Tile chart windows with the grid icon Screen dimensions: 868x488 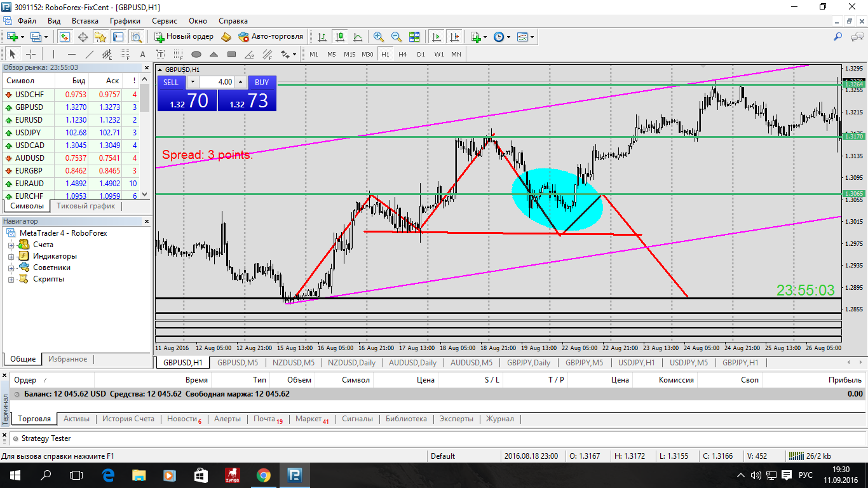pos(414,37)
